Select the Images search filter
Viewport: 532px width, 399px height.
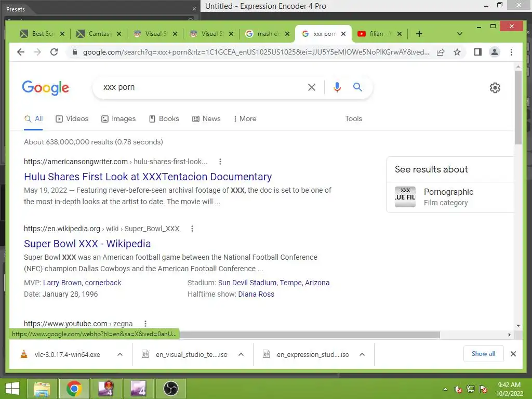coord(118,119)
